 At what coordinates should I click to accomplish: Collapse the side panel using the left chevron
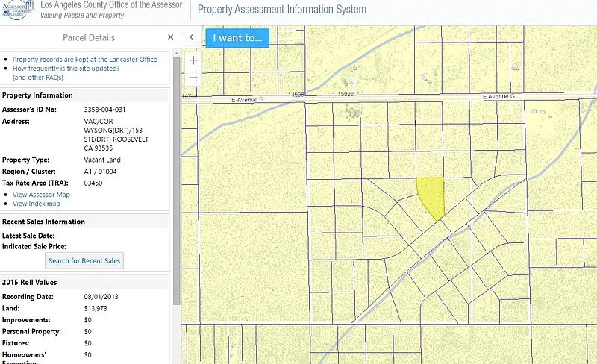tap(191, 37)
